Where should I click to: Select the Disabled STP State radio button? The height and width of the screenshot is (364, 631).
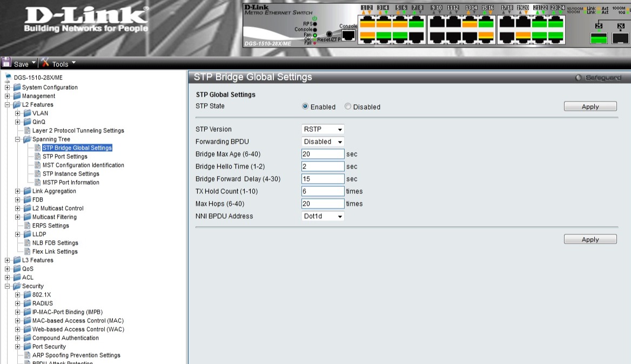348,107
